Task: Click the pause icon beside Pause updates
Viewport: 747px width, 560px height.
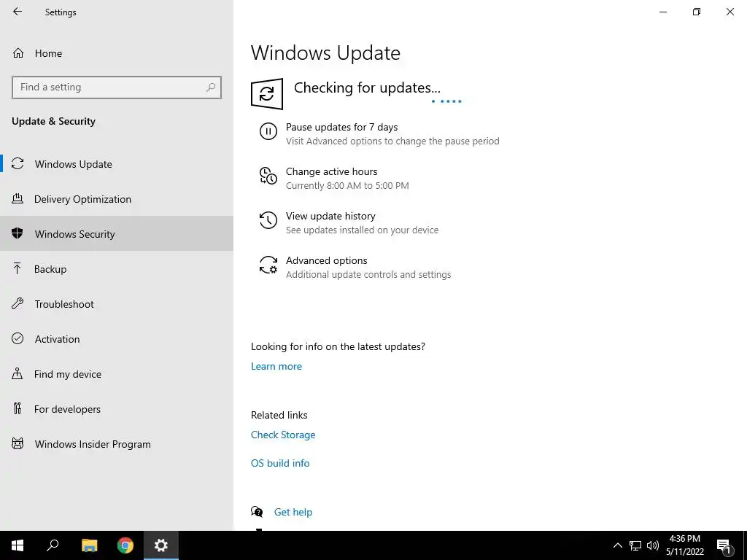Action: pyautogui.click(x=268, y=131)
